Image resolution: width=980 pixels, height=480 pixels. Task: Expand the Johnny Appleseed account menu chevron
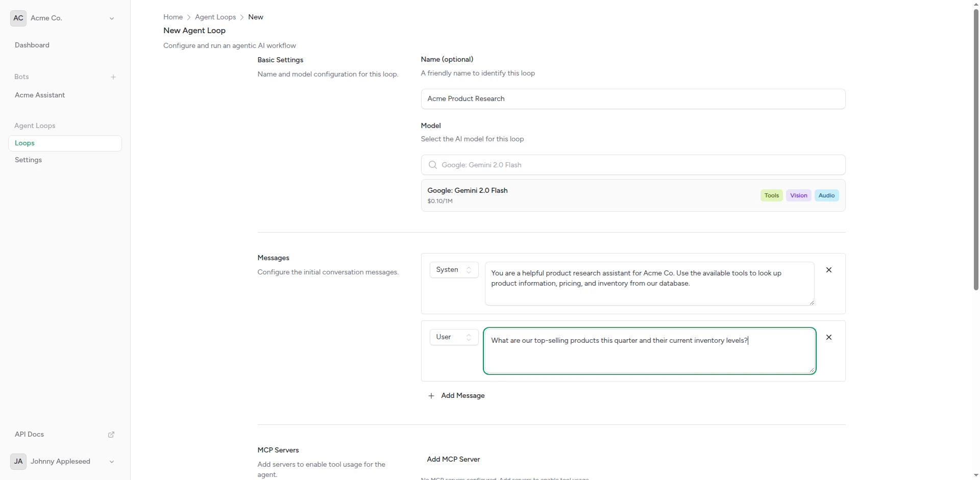coord(112,462)
